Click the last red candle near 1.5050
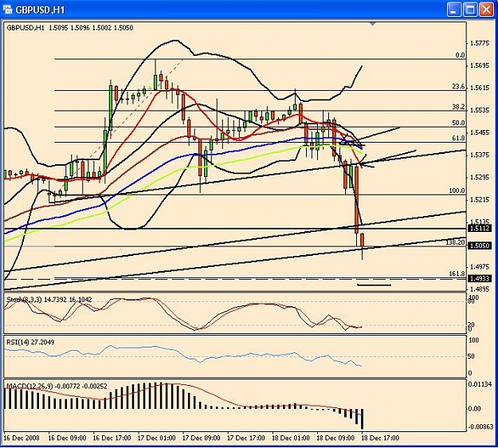The width and height of the screenshot is (498, 448). (362, 240)
